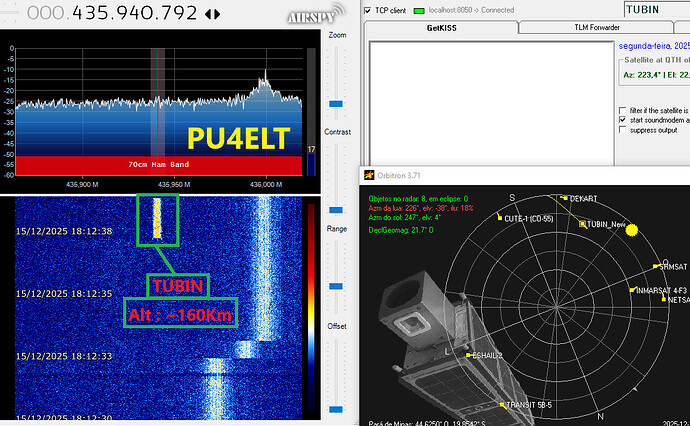Select the TRANSIT 5B-5 satellite marker
The image size is (690, 426).
point(501,405)
